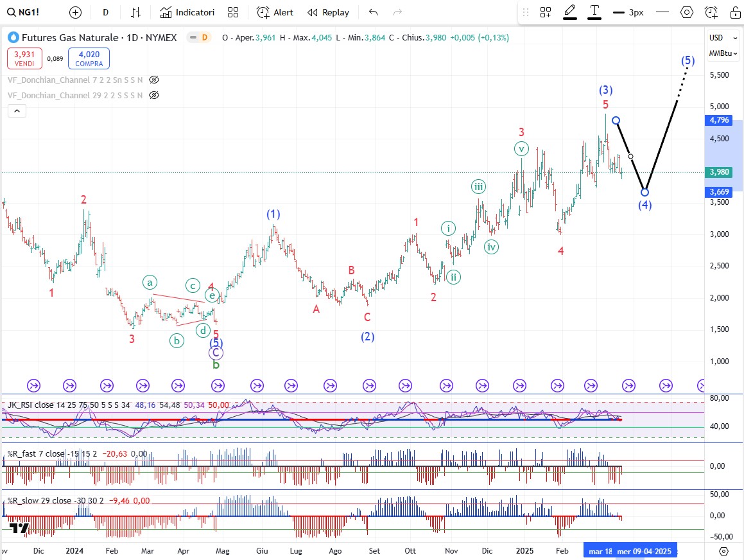
Task: Select the blue (3) wave label
Action: tap(605, 90)
